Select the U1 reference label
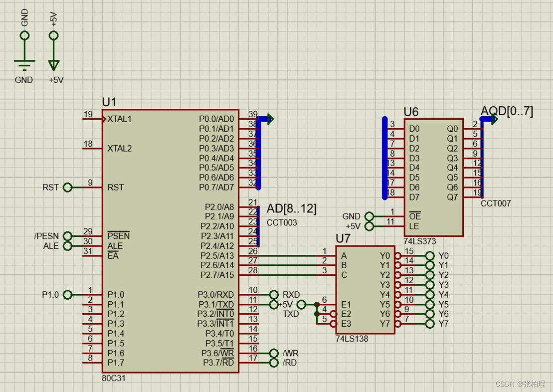 point(109,102)
